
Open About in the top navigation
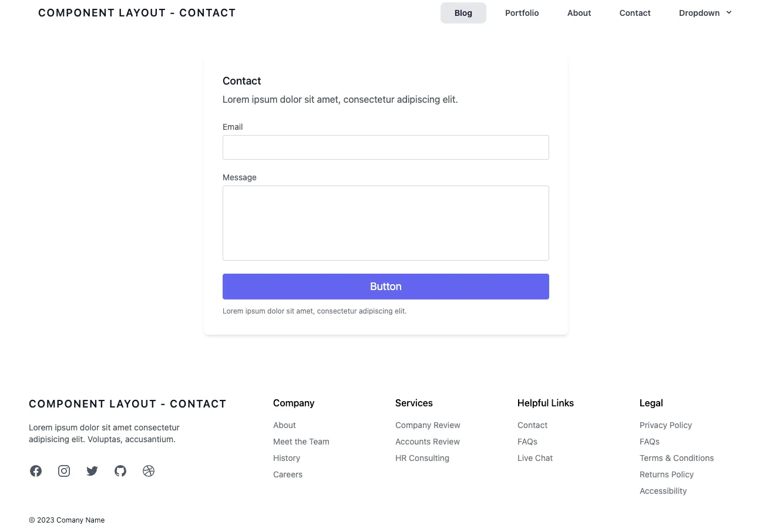pos(579,13)
